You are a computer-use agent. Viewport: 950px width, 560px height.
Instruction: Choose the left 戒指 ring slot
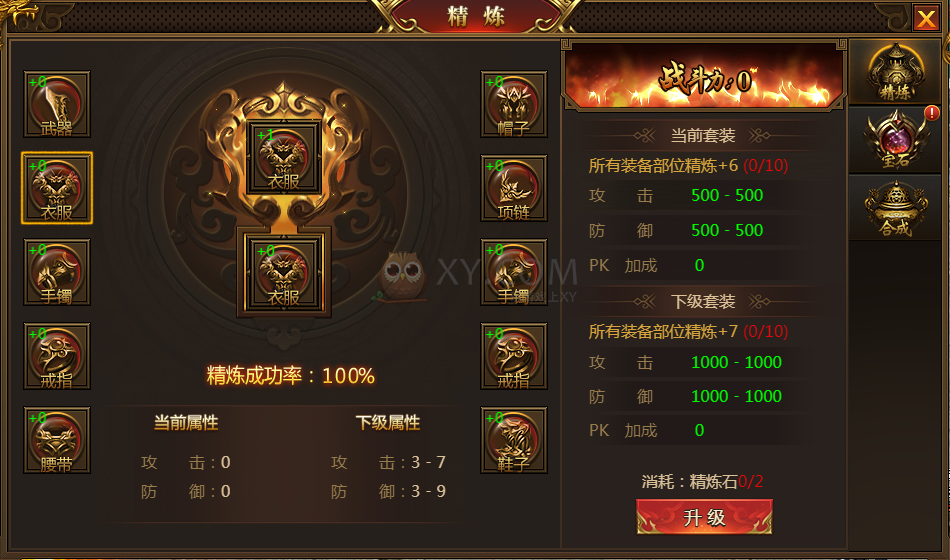click(57, 356)
